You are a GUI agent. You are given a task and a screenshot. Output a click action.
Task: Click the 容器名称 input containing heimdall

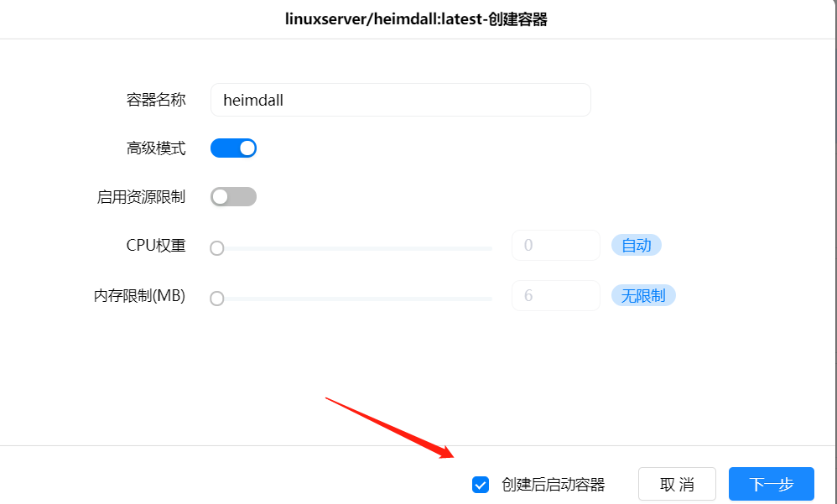(400, 100)
